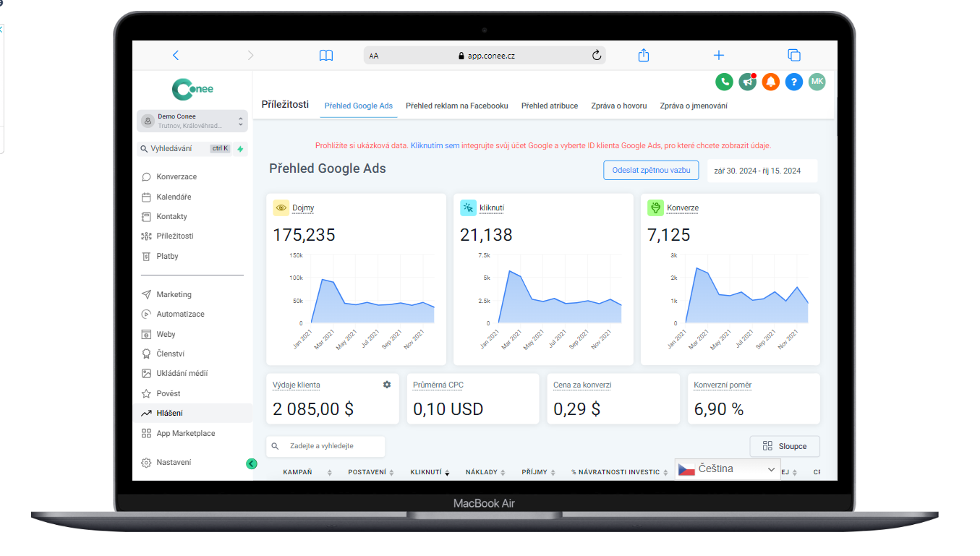
Task: Click the Konverzní poměr label
Action: 723,385
